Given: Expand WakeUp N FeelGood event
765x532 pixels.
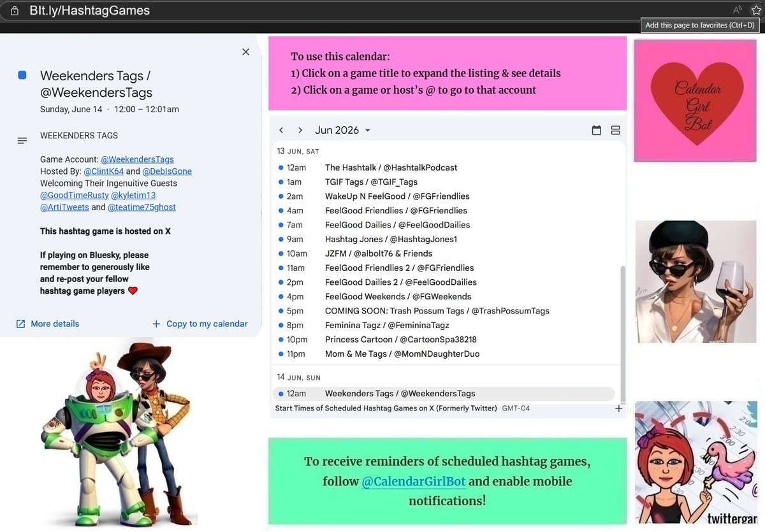Looking at the screenshot, I should click(x=445, y=196).
